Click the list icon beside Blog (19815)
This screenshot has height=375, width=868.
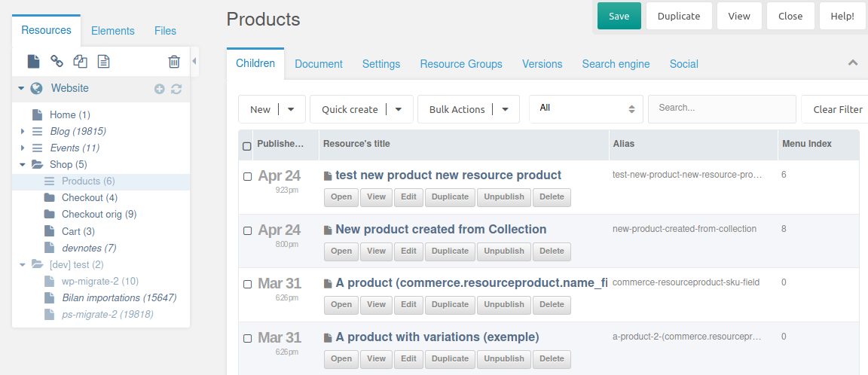pos(37,132)
